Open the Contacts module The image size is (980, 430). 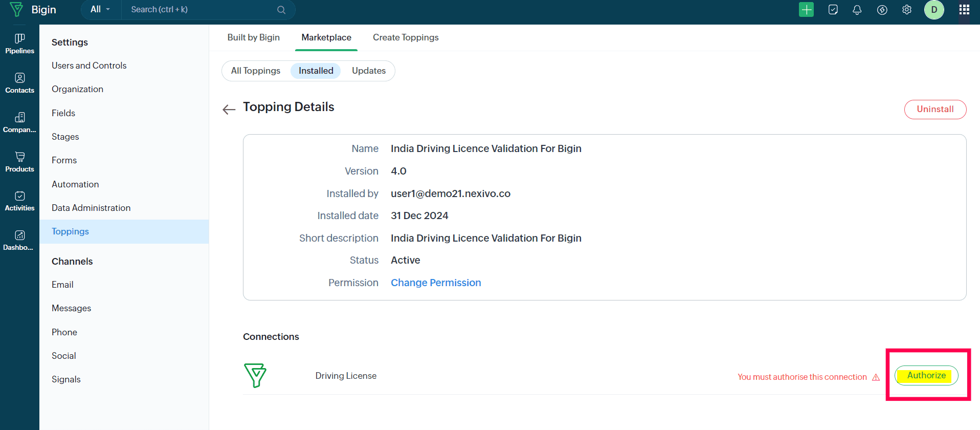click(x=19, y=83)
